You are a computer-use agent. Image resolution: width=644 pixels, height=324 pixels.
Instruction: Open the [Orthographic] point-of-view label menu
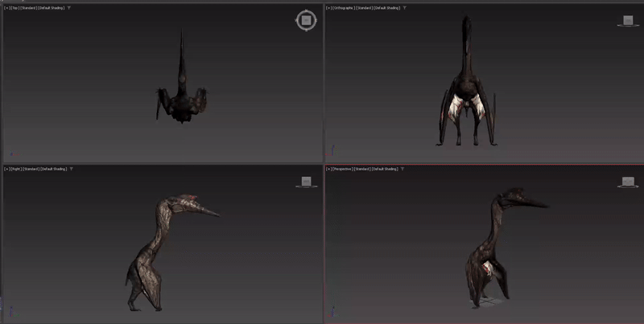click(x=344, y=7)
